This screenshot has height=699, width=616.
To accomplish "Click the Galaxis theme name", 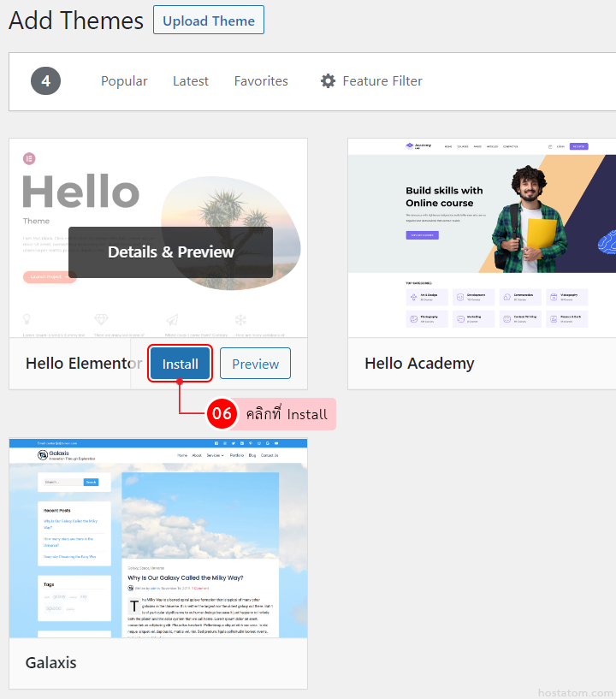I will tap(50, 663).
